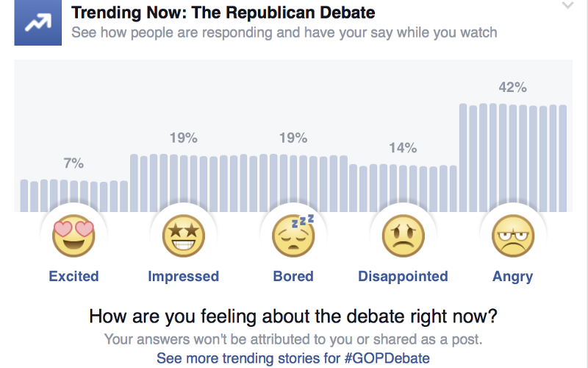
Task: Expand the post options chevron
Action: pyautogui.click(x=567, y=6)
